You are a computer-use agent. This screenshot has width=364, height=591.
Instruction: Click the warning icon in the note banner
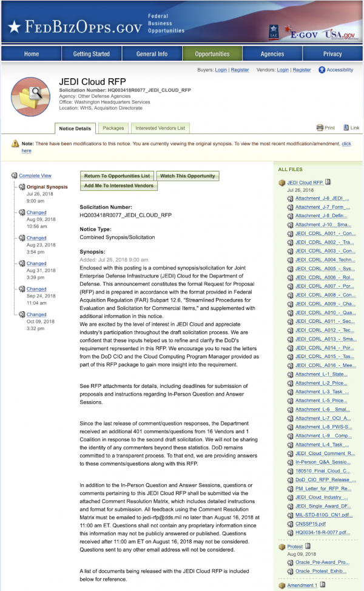tap(15, 144)
